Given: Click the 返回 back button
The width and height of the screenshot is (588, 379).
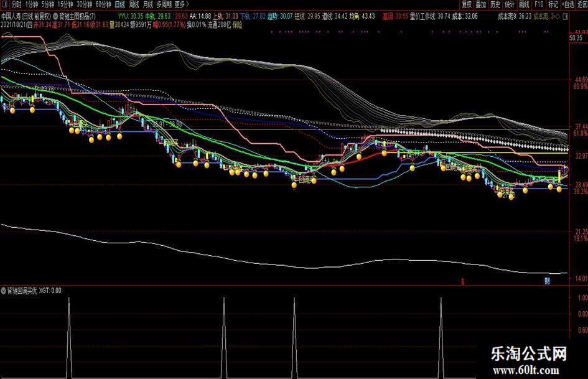Looking at the screenshot, I should coord(582,4).
